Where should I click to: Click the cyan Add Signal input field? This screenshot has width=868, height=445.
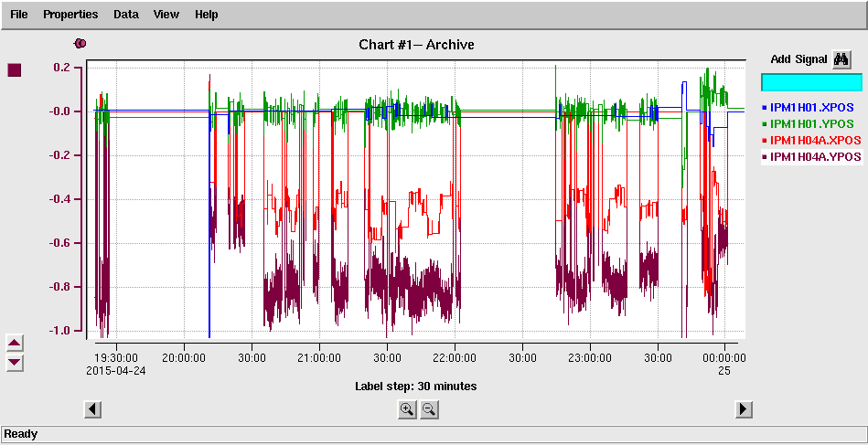811,82
